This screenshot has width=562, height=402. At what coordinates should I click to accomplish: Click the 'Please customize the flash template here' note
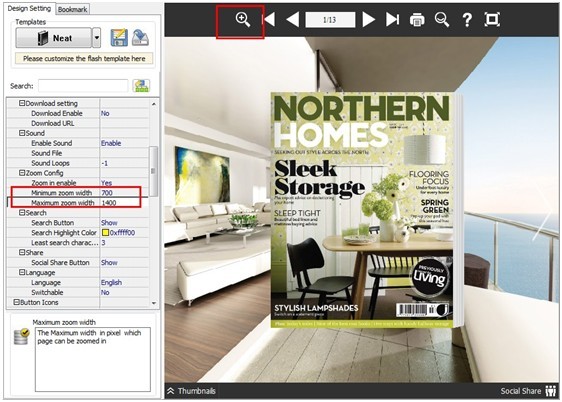pos(84,58)
